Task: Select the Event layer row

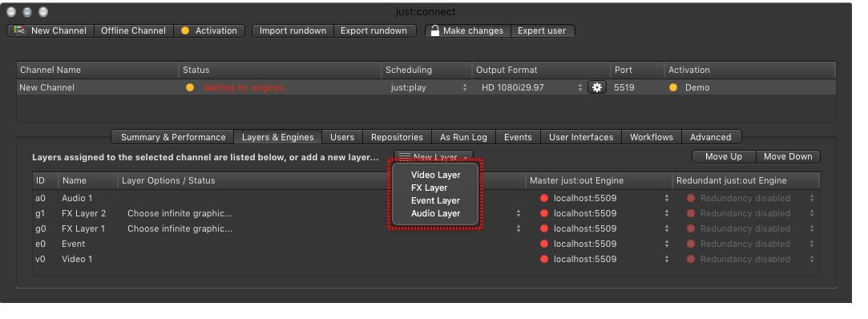Action: 426,244
